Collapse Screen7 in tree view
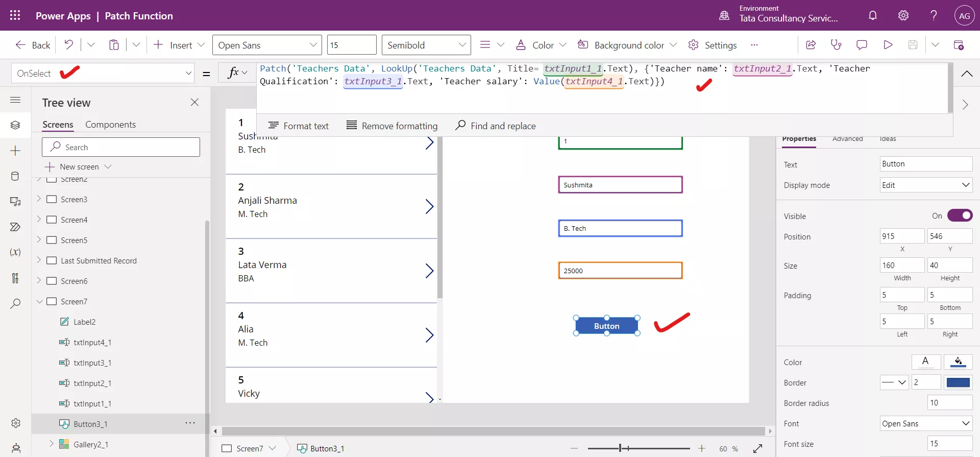This screenshot has height=457, width=980. (39, 301)
